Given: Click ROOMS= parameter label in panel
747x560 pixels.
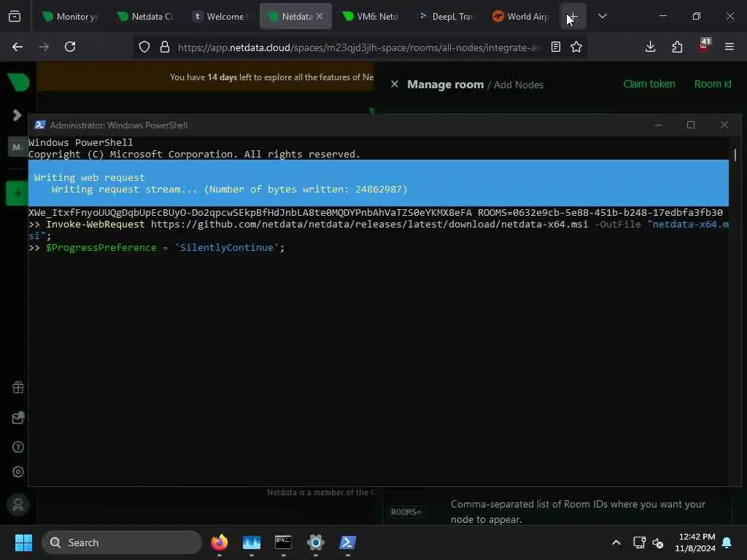Looking at the screenshot, I should tap(406, 512).
